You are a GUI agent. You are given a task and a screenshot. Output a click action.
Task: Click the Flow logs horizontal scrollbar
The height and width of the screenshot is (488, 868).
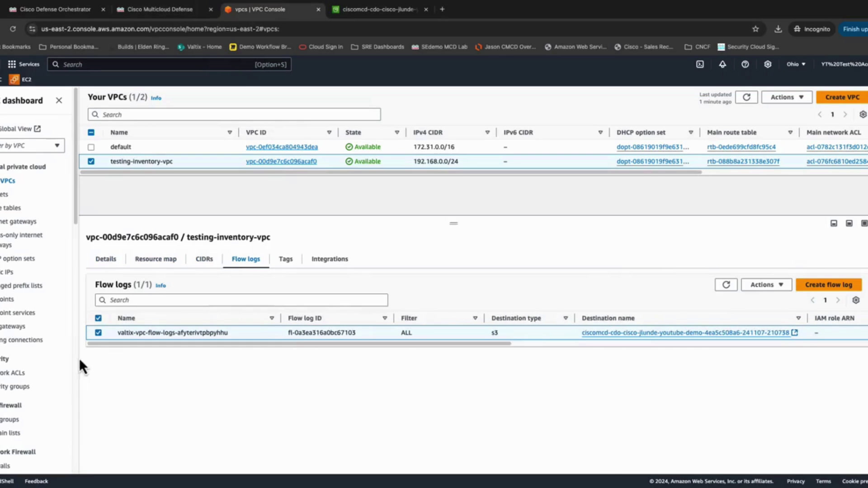click(299, 344)
